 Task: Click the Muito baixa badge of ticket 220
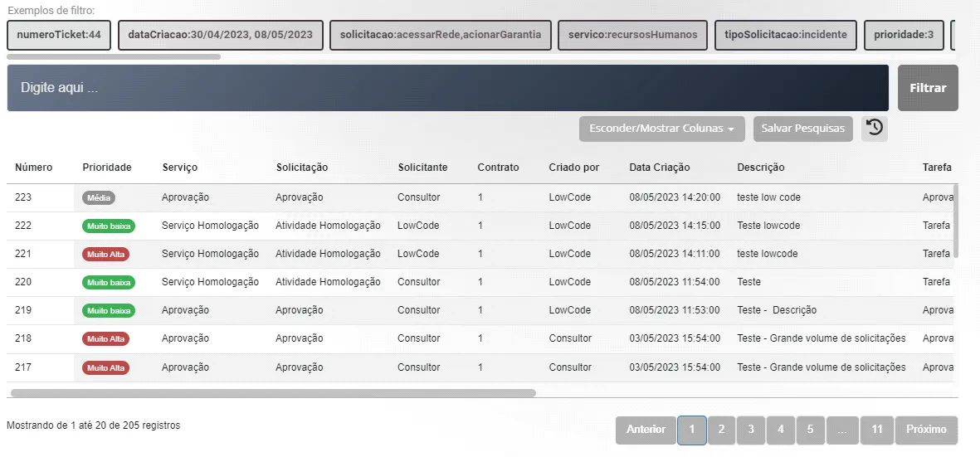click(x=109, y=282)
